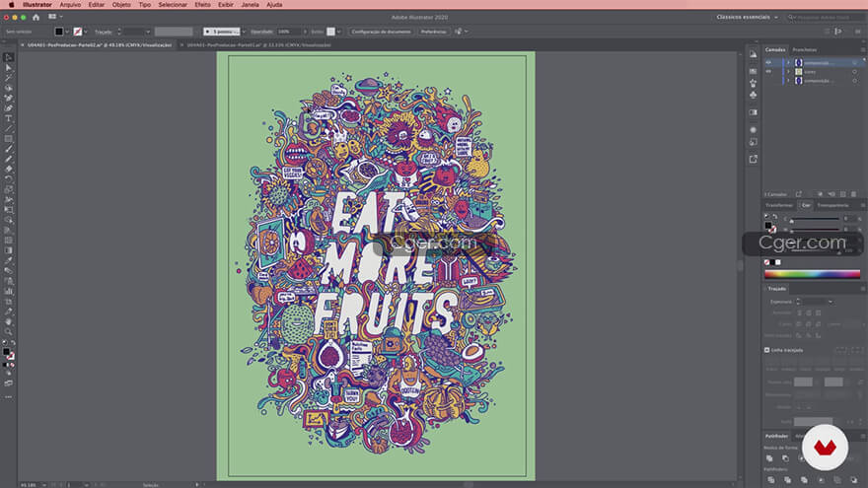Pick a color from the spectrum bar
The height and width of the screenshot is (488, 868).
tap(812, 274)
